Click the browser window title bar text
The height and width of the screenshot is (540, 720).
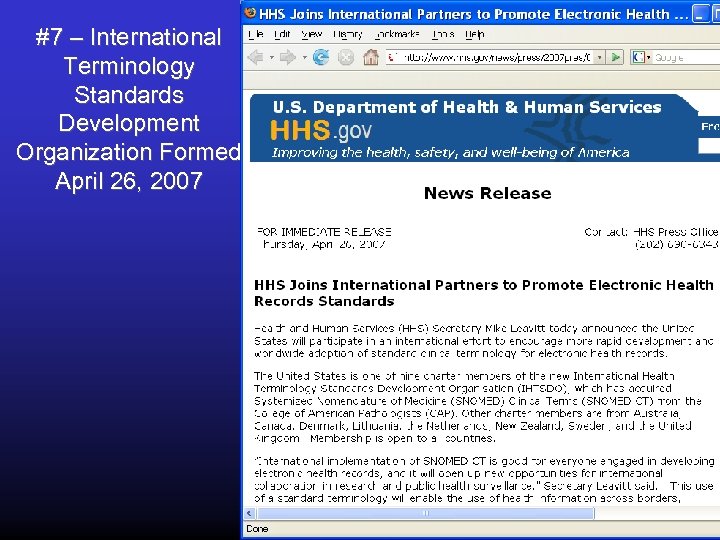tap(473, 14)
